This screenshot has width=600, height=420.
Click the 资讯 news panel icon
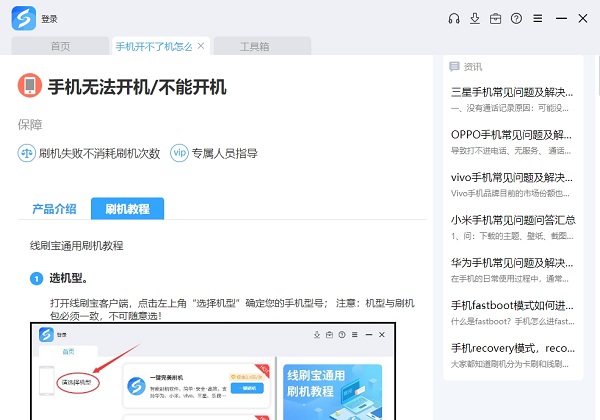point(454,67)
